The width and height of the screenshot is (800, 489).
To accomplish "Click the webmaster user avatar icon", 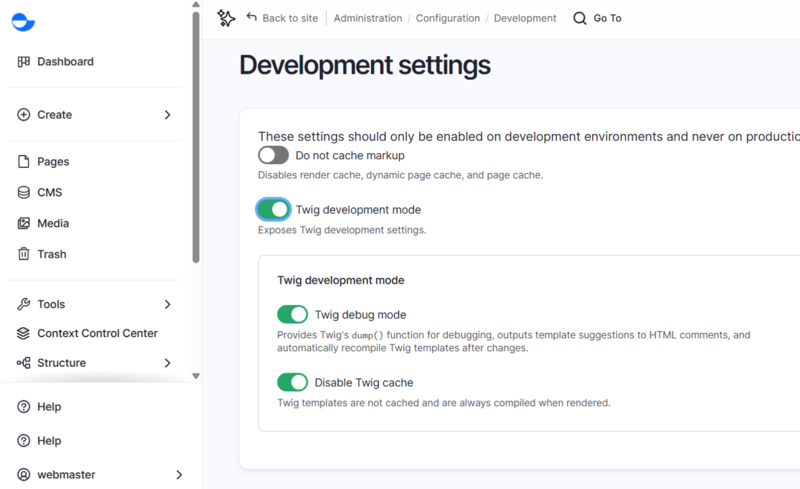I will (23, 475).
